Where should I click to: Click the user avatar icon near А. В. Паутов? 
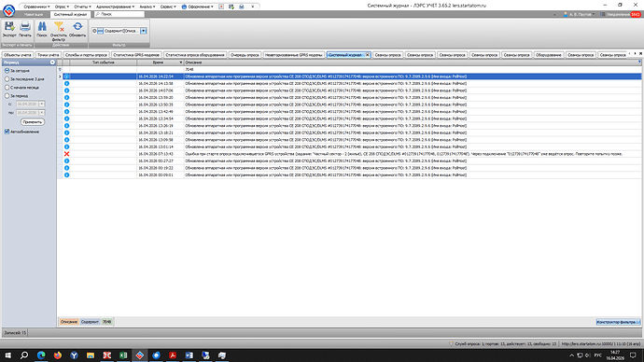coord(566,14)
